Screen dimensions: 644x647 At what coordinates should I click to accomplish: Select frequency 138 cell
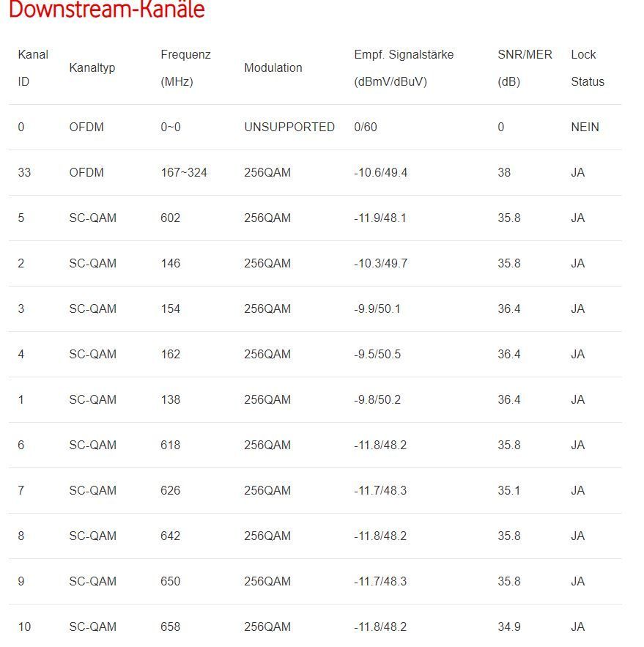[x=171, y=399]
